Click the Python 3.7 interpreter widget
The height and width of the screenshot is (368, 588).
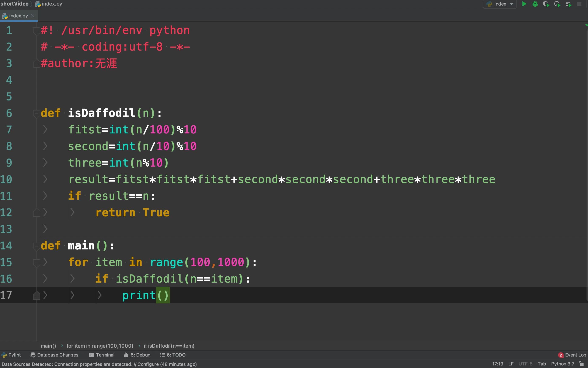562,364
